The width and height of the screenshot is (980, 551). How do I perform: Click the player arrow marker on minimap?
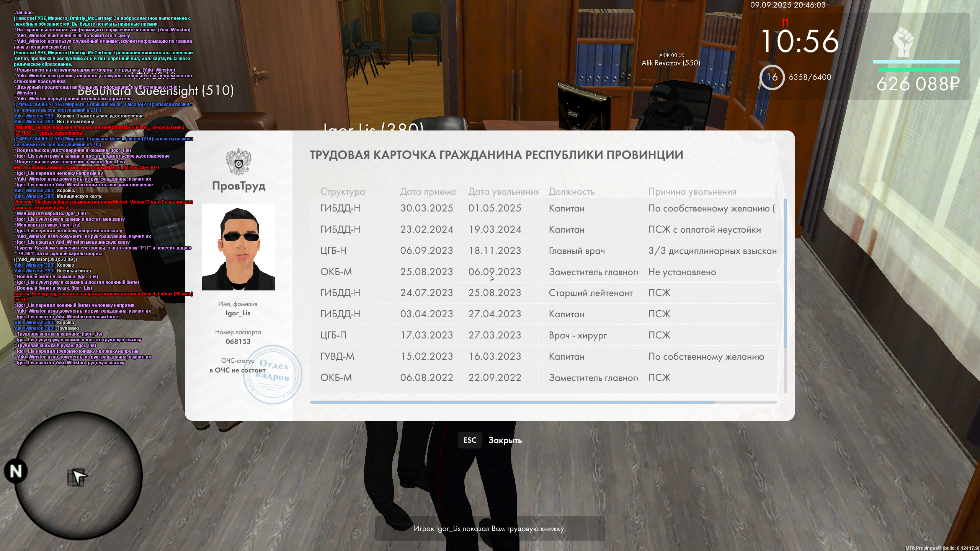tap(79, 477)
